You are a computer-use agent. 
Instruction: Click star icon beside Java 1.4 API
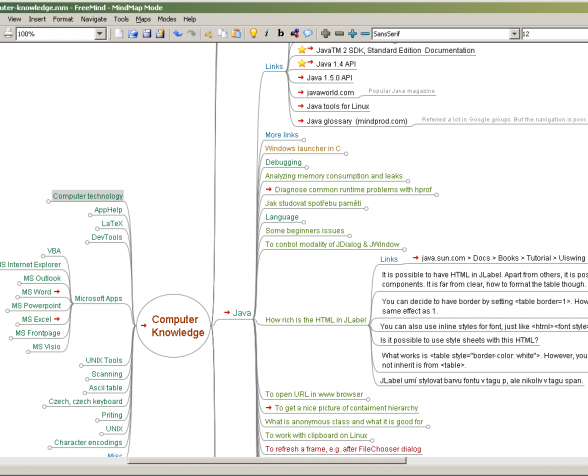(x=302, y=63)
